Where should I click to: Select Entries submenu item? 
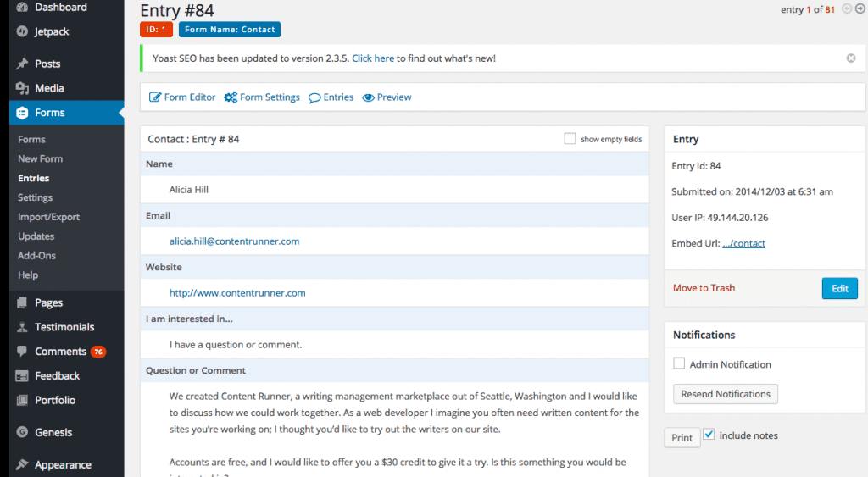pyautogui.click(x=34, y=178)
